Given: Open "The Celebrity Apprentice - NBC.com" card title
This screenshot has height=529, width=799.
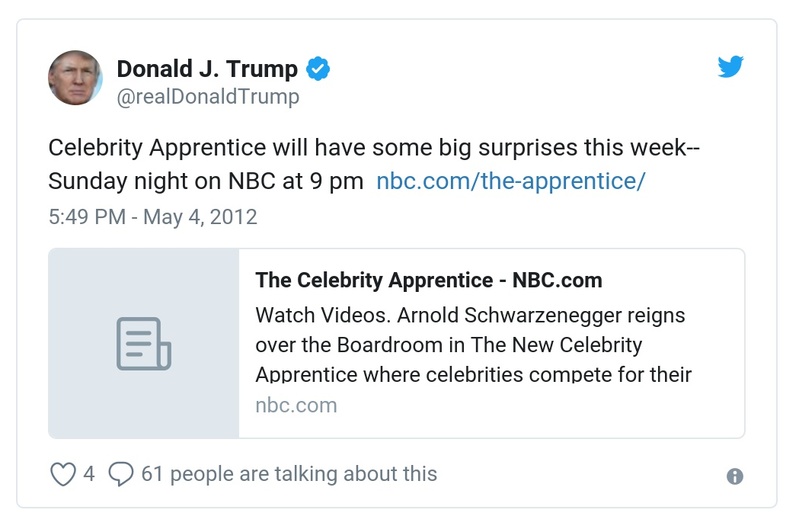Looking at the screenshot, I should point(429,280).
